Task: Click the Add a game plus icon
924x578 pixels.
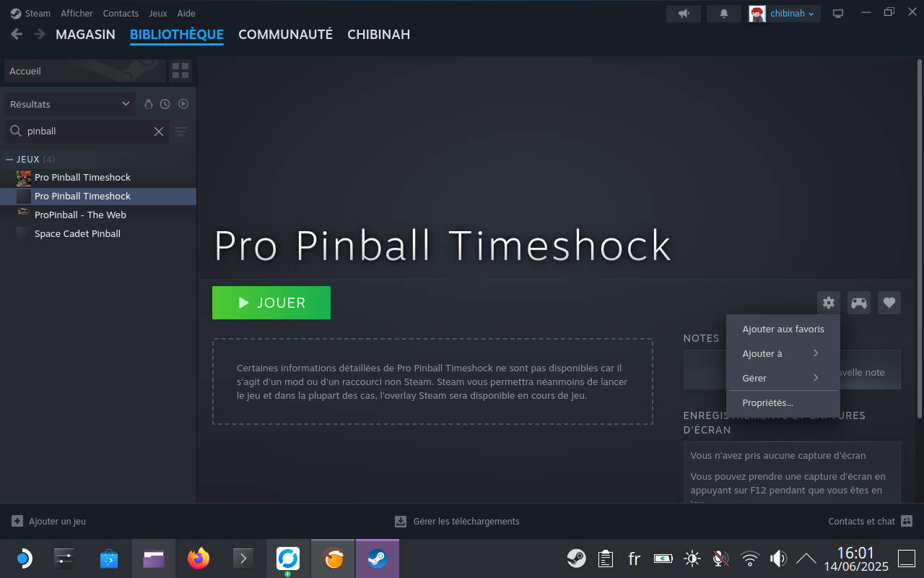Action: point(17,521)
